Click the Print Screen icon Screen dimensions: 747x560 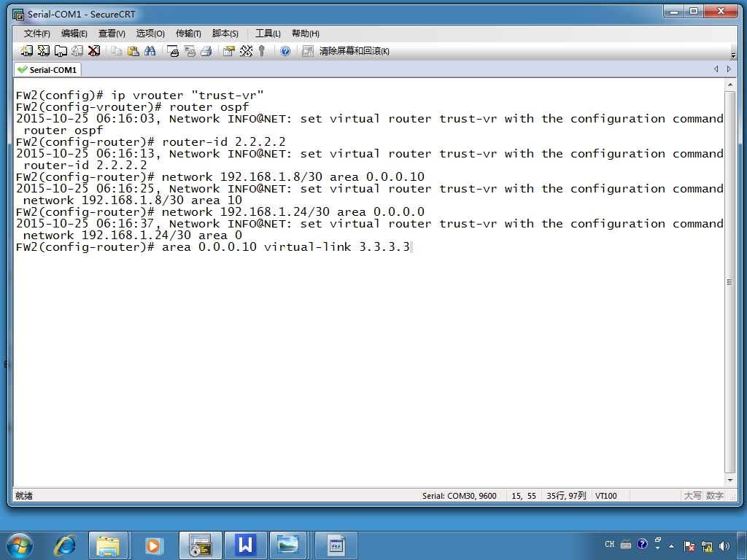pyautogui.click(x=173, y=50)
